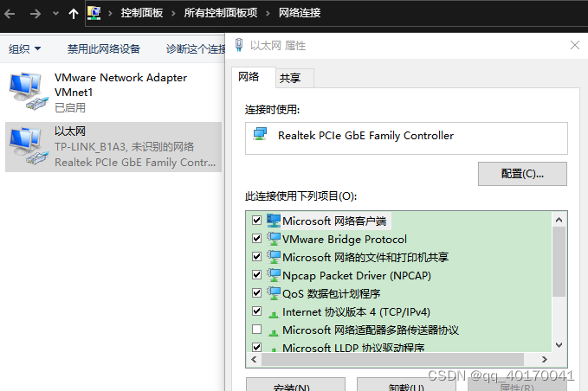Toggle VMware Bridge Protocol checkbox

point(256,238)
